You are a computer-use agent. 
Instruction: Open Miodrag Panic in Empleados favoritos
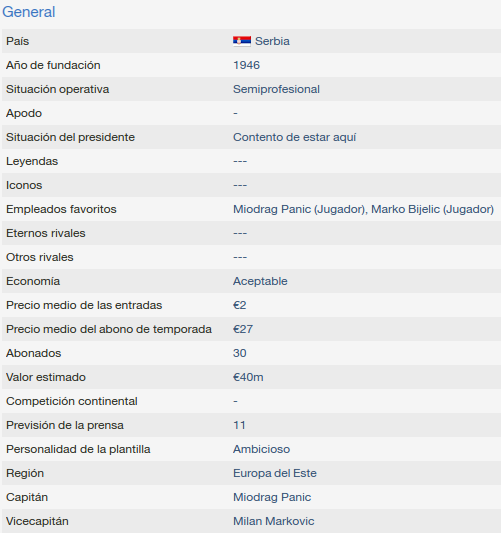click(x=300, y=209)
